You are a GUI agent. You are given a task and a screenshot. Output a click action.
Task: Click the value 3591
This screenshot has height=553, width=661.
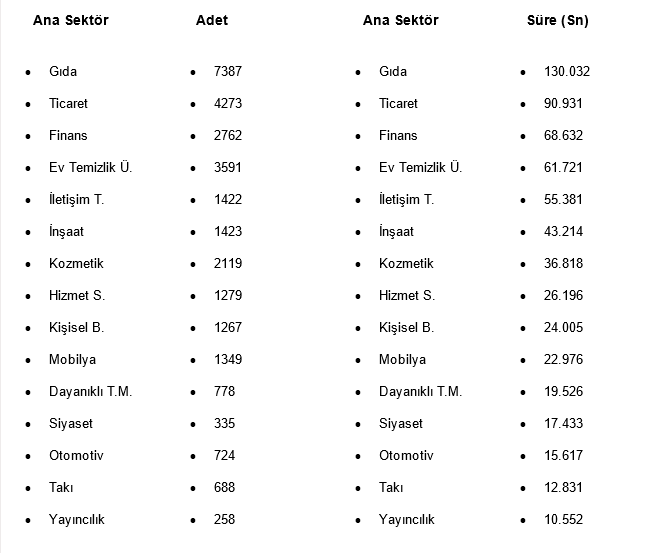coord(228,168)
